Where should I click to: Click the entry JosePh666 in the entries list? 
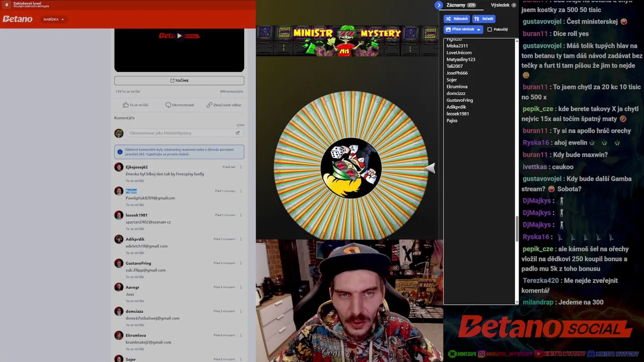(x=457, y=73)
